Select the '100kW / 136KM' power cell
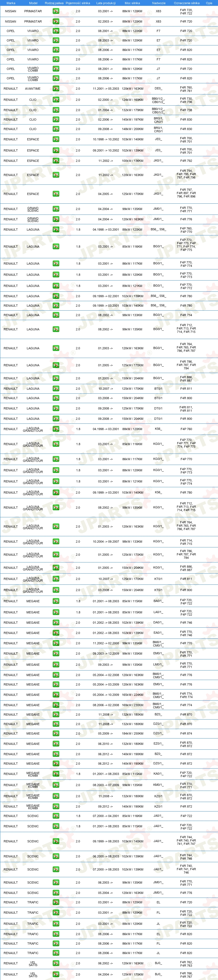The width and height of the screenshot is (218, 980). (132, 160)
